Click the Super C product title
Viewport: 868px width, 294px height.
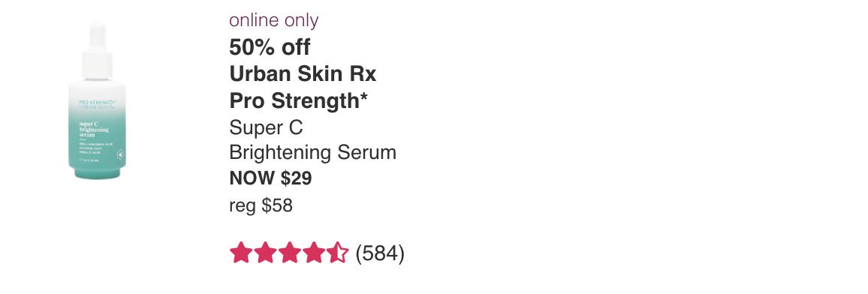pos(267,127)
